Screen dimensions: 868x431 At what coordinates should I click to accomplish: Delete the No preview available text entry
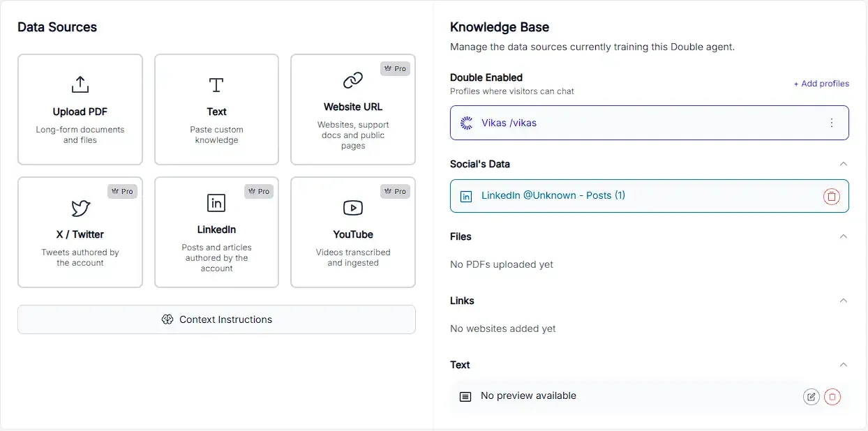[832, 397]
